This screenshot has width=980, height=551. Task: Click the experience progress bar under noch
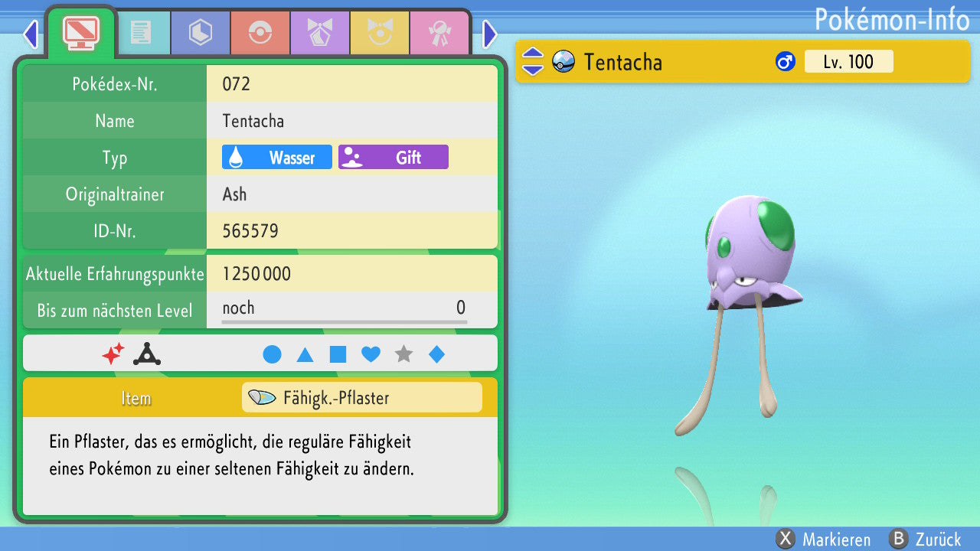344,322
